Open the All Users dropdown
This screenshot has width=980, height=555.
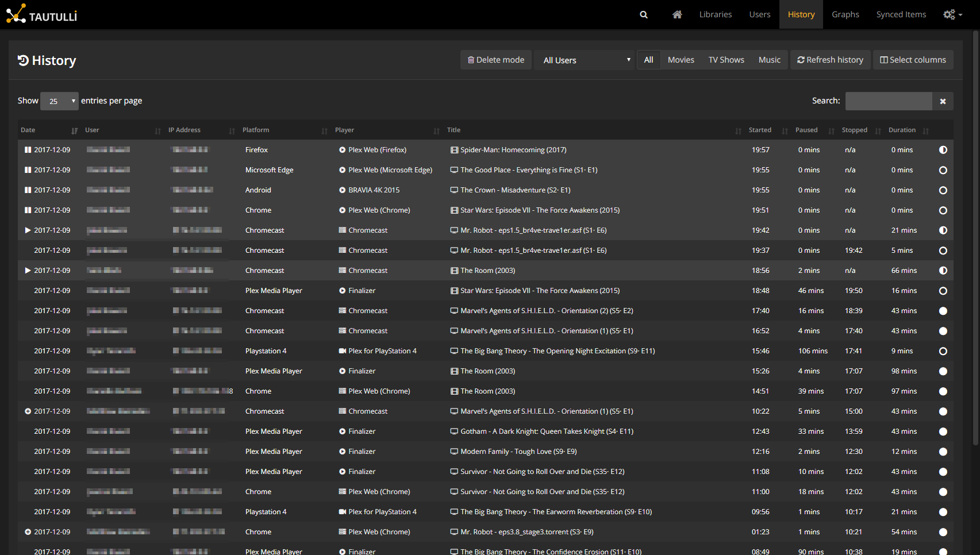tap(584, 60)
